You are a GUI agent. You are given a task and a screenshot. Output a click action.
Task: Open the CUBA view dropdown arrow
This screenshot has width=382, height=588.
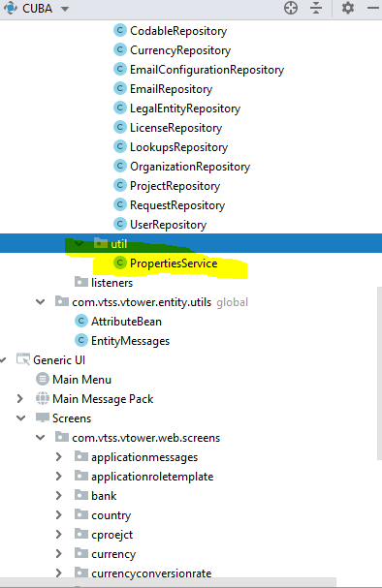point(65,9)
